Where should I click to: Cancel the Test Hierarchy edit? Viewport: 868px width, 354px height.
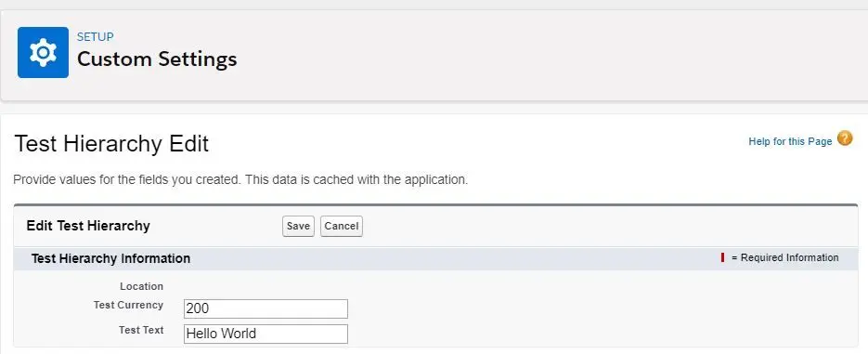(342, 226)
